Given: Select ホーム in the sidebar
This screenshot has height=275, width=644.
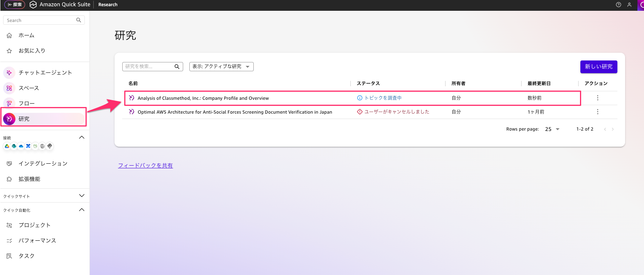Looking at the screenshot, I should click(27, 35).
